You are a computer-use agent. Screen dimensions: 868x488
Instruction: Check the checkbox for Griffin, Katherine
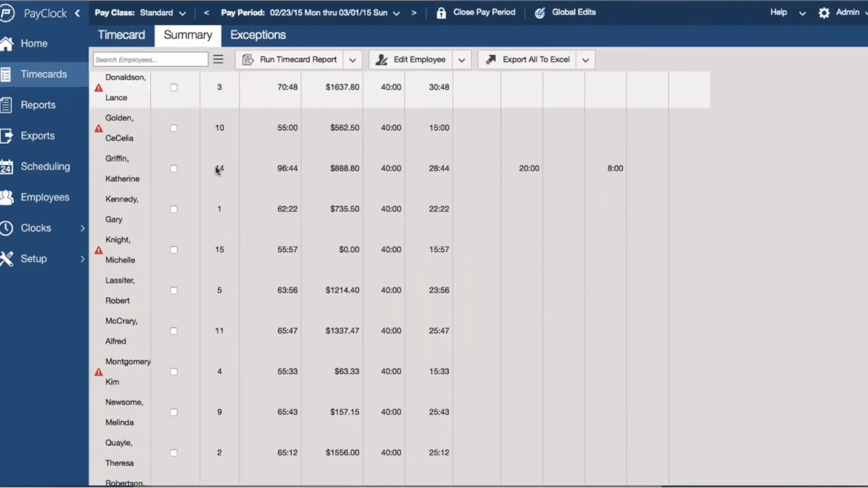(174, 169)
